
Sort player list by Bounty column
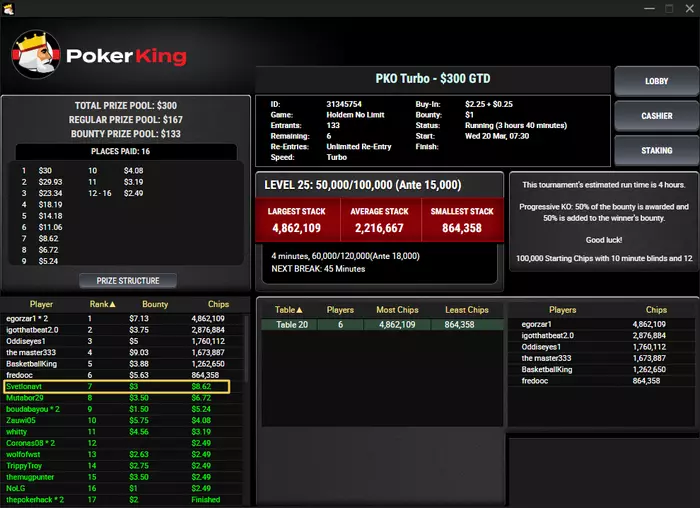point(155,304)
